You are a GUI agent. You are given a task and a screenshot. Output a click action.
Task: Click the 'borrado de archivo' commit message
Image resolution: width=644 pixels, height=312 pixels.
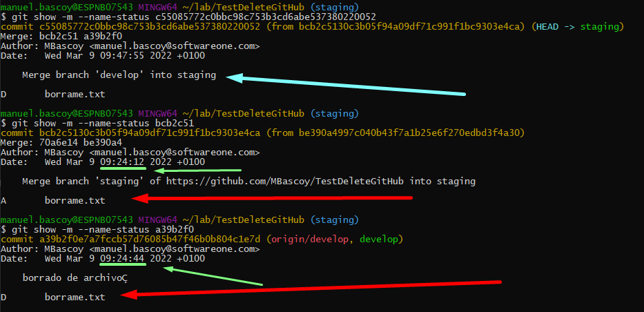(x=75, y=277)
